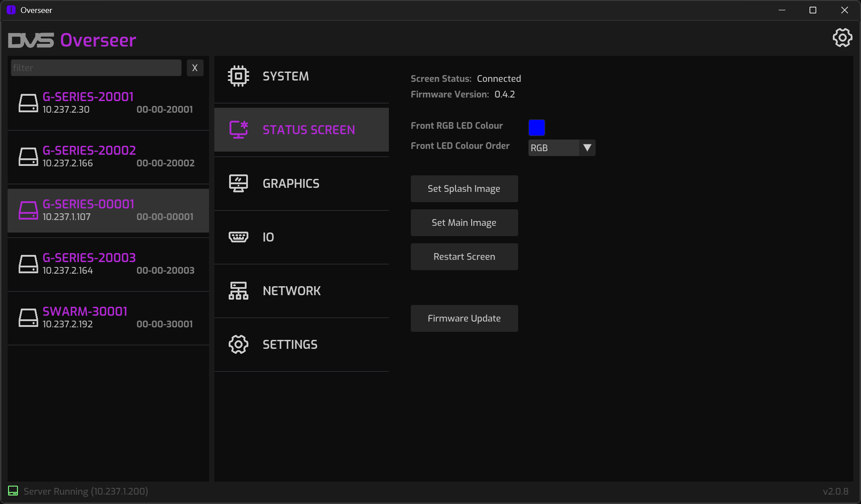Image resolution: width=861 pixels, height=504 pixels.
Task: Clear the filter with the X button
Action: 195,68
